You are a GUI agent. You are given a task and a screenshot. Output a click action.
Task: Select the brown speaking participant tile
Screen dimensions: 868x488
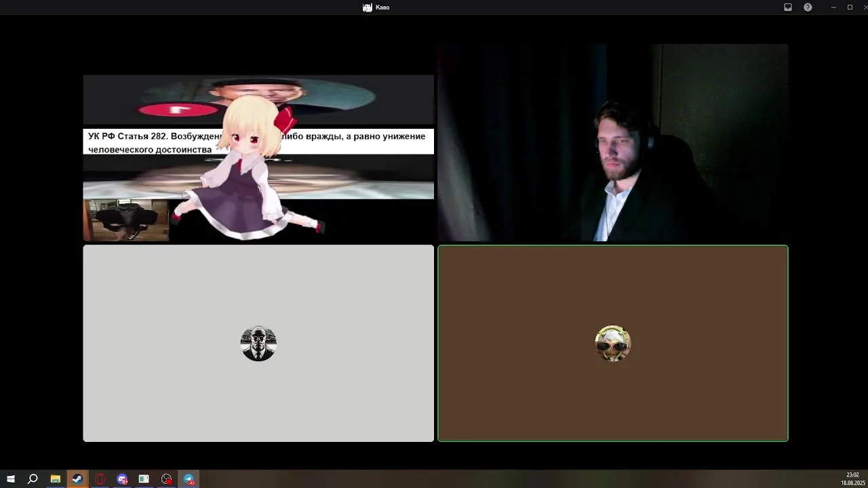coord(613,344)
